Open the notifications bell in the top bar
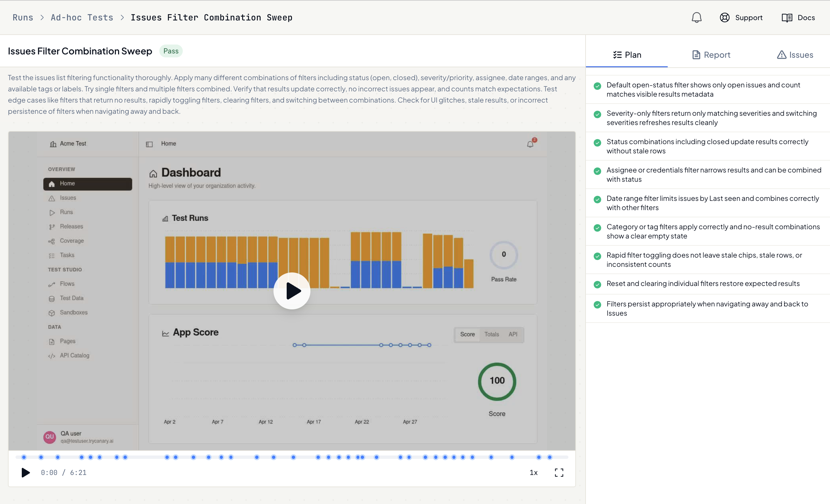 click(696, 17)
